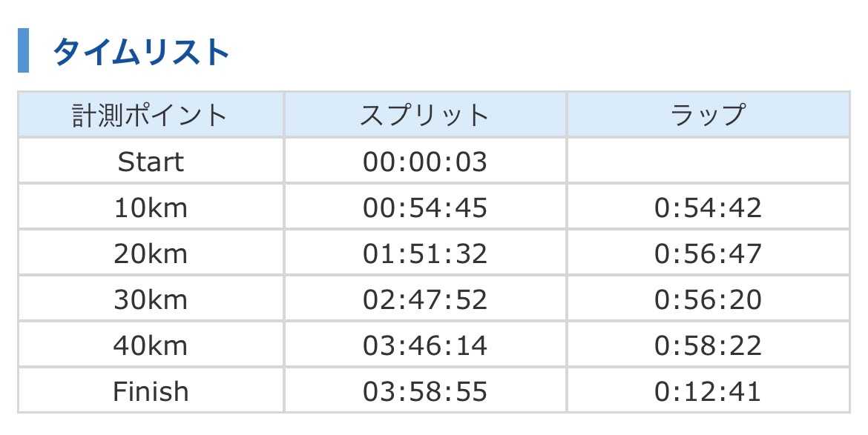Click the 20km lap time 0:56:47
Viewport: 868px width, 435px height.
point(708,254)
